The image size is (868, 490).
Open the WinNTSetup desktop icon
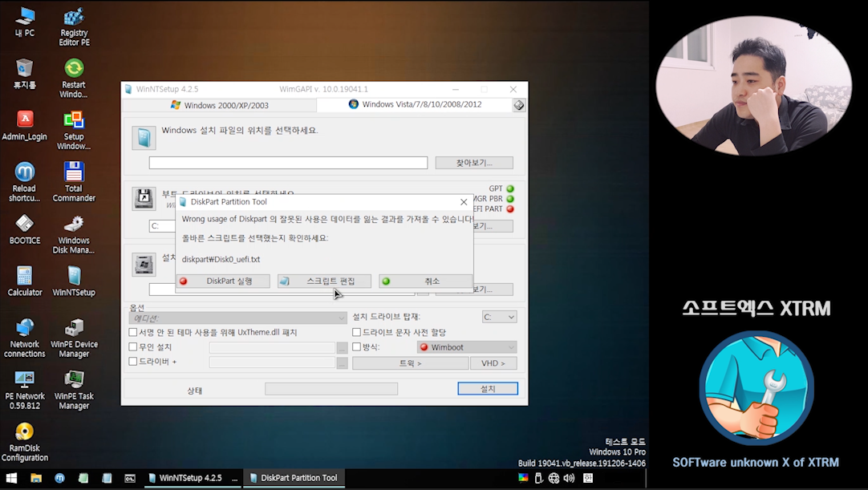pos(74,281)
